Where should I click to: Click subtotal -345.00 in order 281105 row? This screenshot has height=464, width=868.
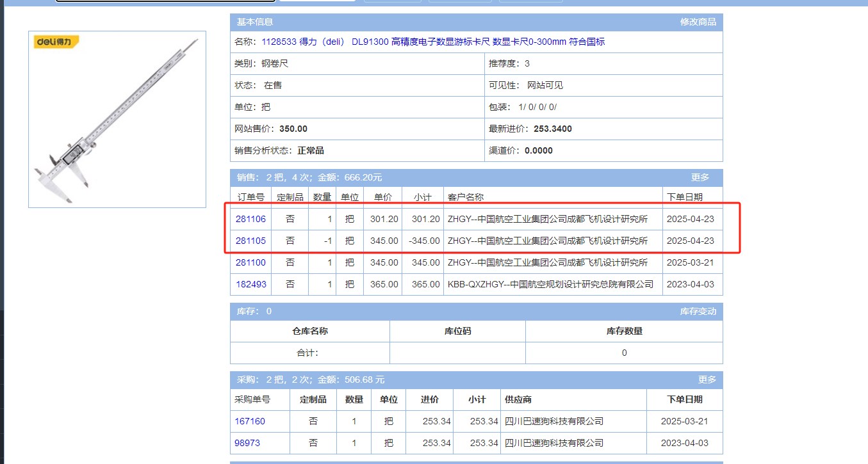(x=424, y=241)
